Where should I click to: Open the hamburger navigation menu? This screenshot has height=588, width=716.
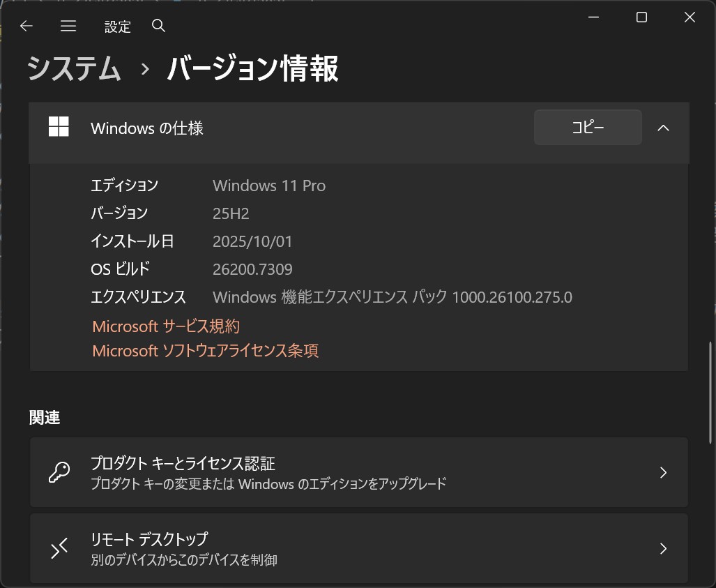click(x=68, y=26)
